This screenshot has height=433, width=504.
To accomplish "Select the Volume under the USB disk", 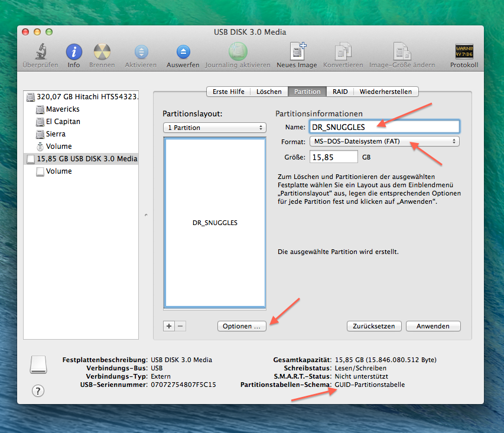I will pyautogui.click(x=82, y=171).
